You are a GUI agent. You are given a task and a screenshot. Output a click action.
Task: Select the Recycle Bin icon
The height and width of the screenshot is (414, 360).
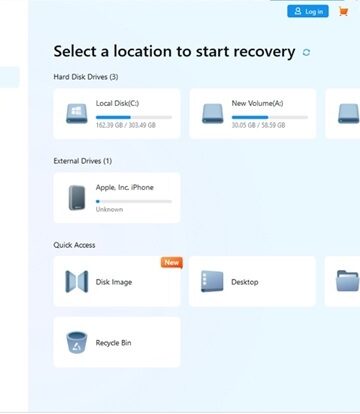coord(77,342)
